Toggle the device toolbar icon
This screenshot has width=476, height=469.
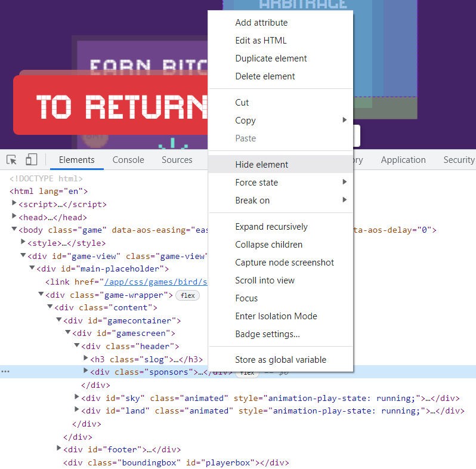point(31,159)
